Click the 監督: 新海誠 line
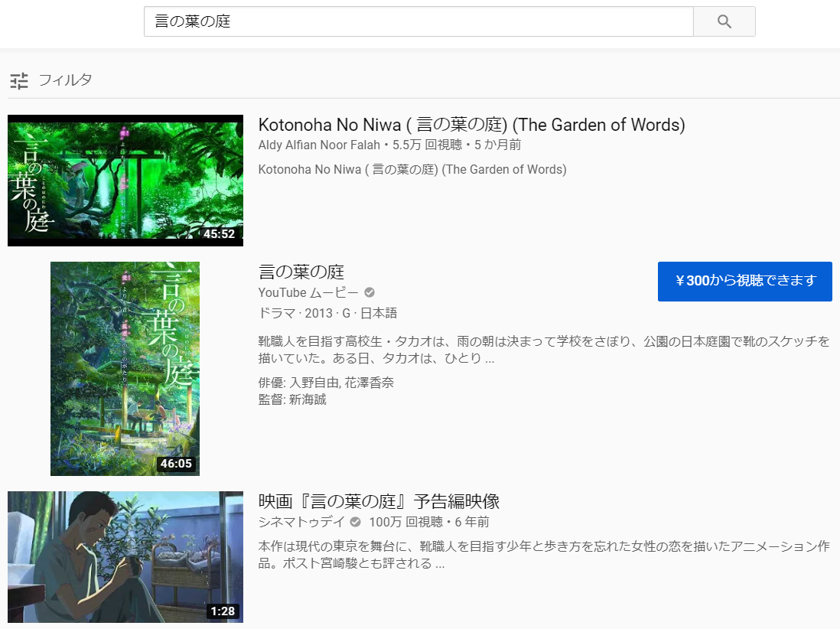This screenshot has height=629, width=840. point(292,399)
